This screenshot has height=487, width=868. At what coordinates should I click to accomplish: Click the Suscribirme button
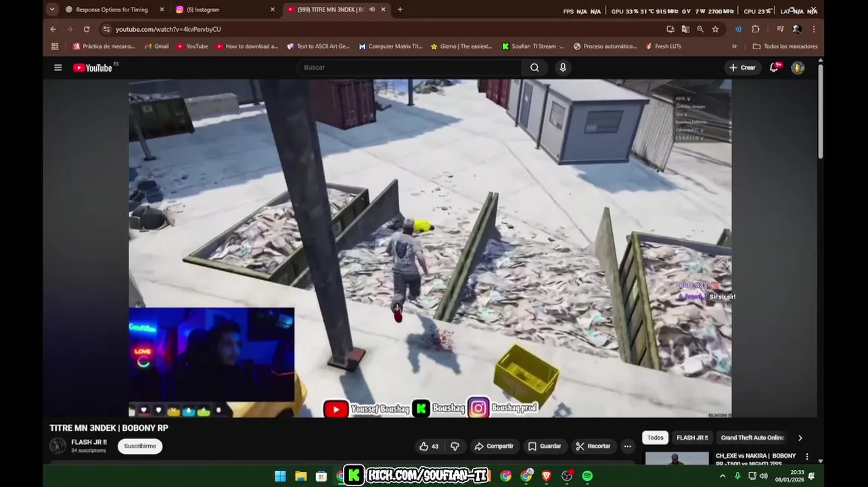[x=140, y=446]
